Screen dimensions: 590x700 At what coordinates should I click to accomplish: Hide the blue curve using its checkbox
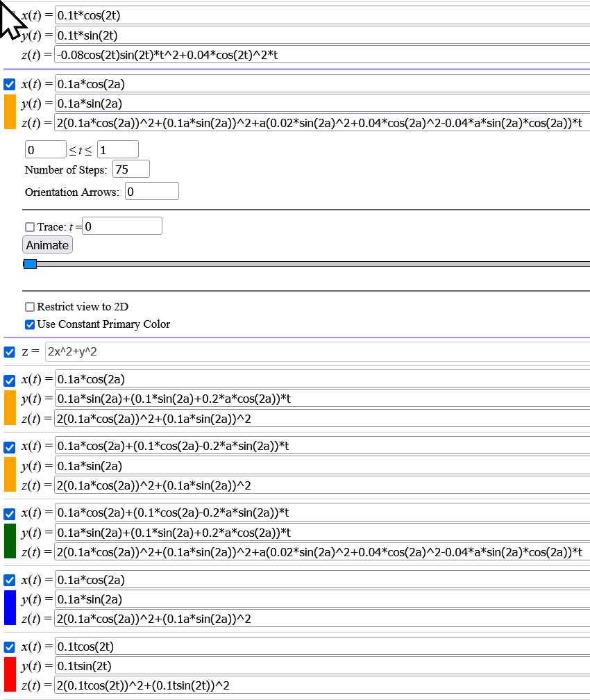tap(10, 581)
